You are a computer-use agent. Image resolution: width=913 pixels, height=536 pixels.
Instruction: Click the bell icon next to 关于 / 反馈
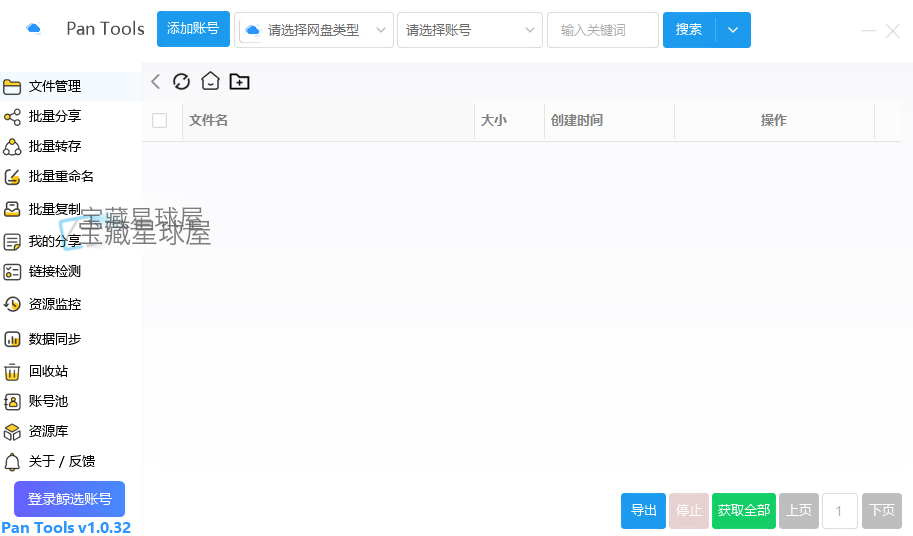coord(12,462)
